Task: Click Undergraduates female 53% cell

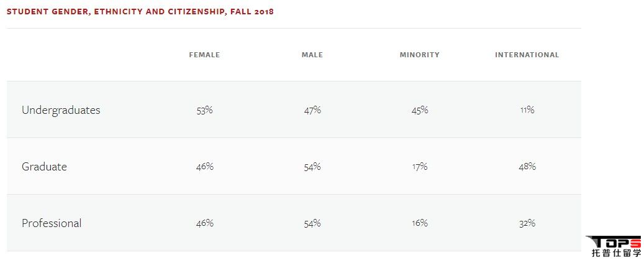Action: [204, 110]
